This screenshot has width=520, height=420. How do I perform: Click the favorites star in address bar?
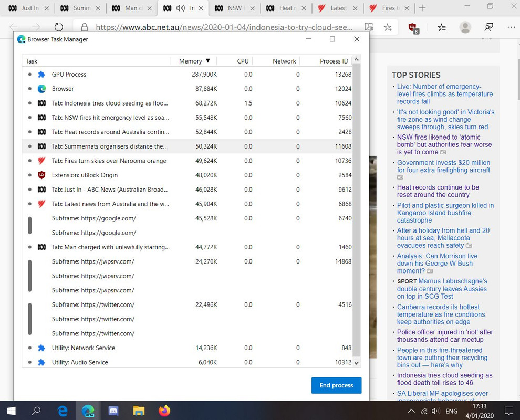[x=387, y=27]
